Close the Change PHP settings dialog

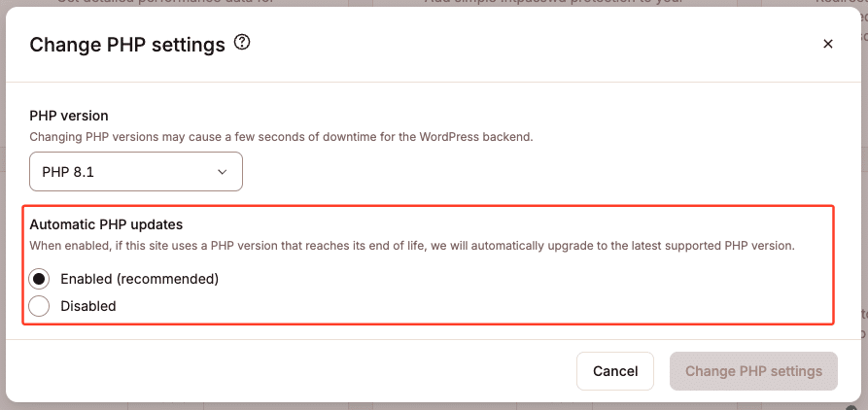coord(828,44)
